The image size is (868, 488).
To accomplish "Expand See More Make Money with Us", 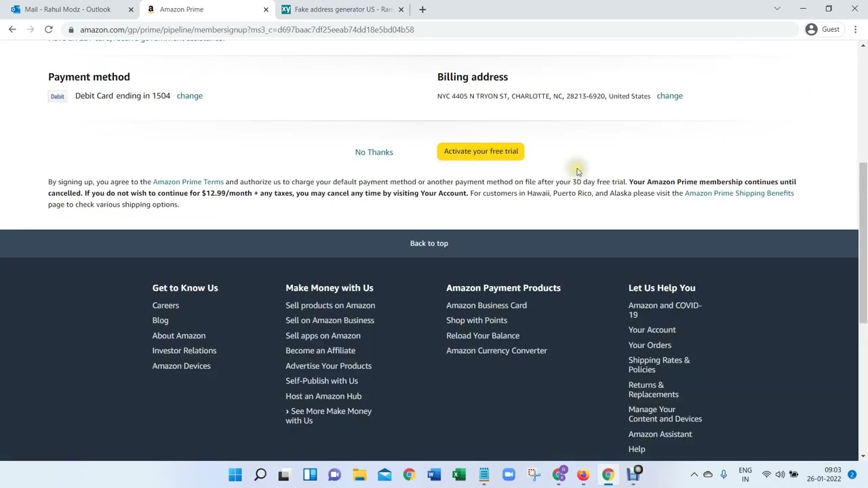I will pos(328,415).
